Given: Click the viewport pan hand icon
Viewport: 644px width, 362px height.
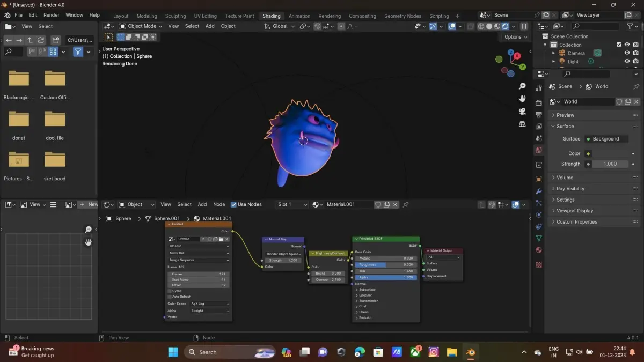Looking at the screenshot, I should coord(522,99).
